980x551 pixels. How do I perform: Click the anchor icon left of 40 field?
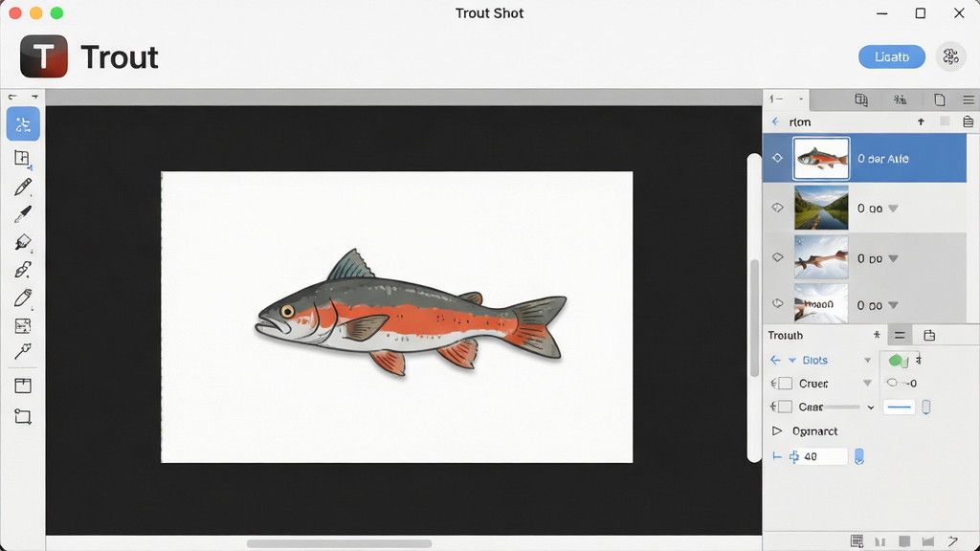(x=793, y=456)
